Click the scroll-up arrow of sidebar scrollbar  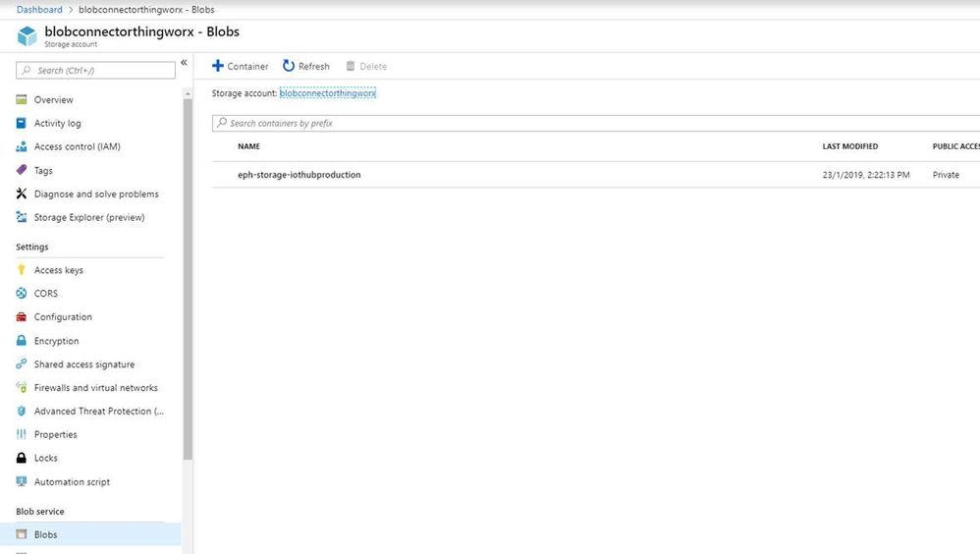(x=188, y=93)
